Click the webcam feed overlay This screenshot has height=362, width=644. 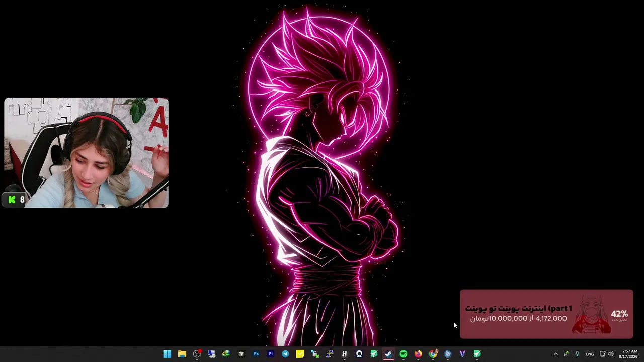86,152
